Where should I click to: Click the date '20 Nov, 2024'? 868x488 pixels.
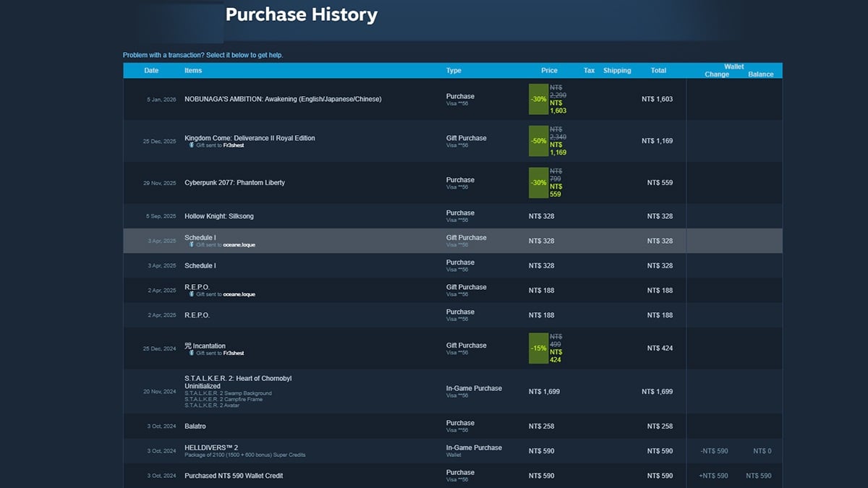coord(159,392)
